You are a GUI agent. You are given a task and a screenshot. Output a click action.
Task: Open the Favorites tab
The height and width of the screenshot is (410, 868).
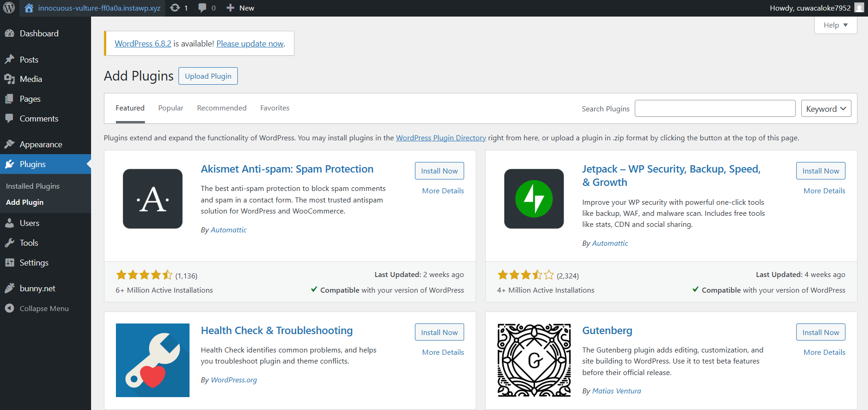(275, 108)
